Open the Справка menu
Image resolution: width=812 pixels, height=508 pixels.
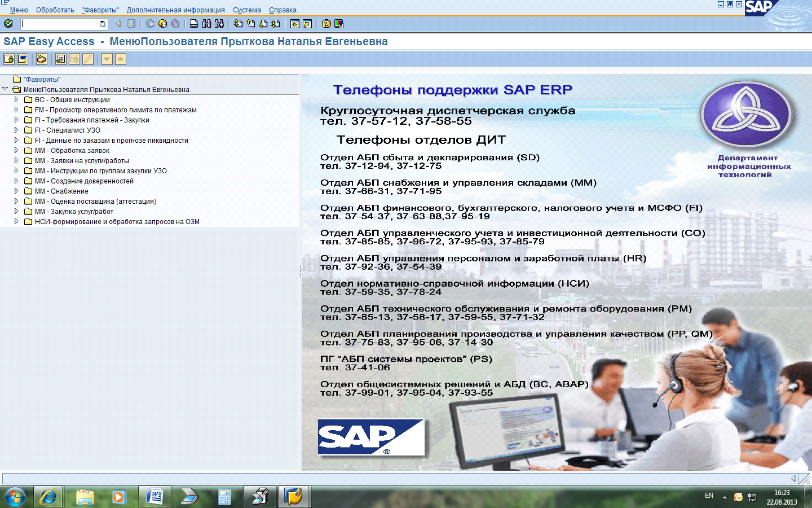[x=283, y=10]
